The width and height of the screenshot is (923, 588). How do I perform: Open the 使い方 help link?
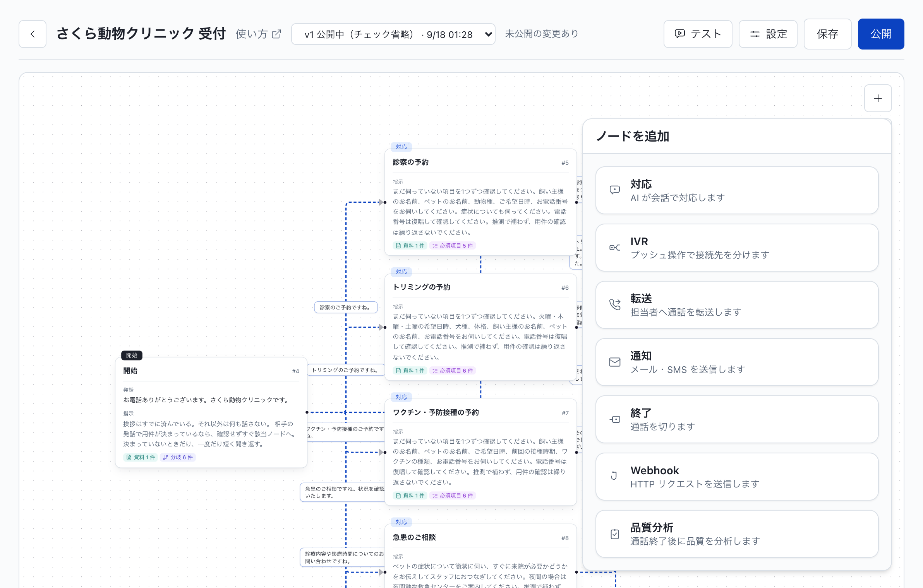click(258, 34)
